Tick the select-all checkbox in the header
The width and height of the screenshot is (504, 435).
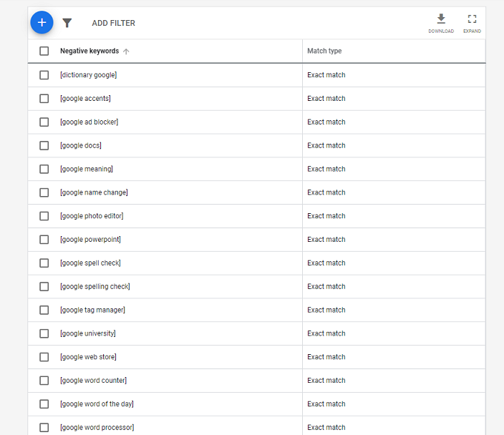click(x=44, y=51)
